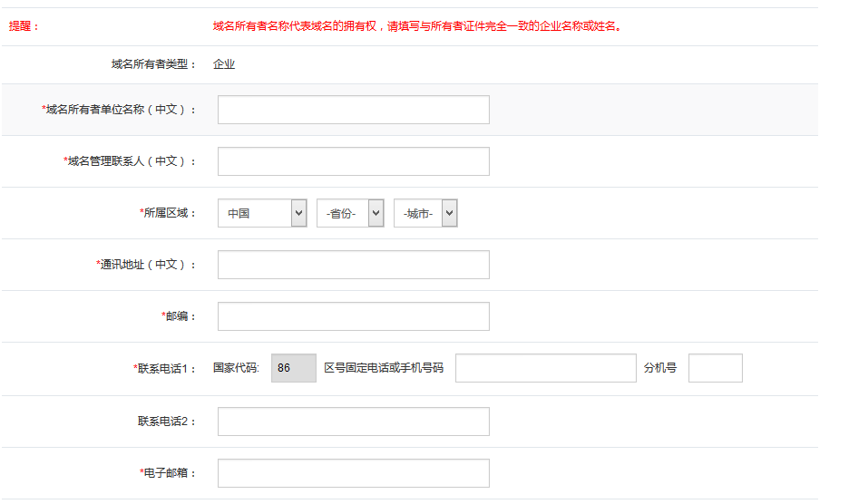Click the 分机号 extension number box
This screenshot has width=849, height=504.
715,368
